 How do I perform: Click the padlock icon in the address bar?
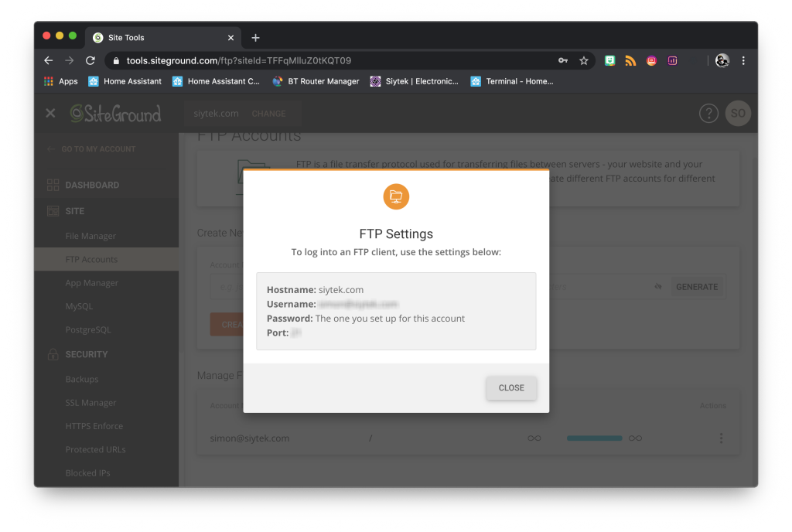(x=116, y=60)
